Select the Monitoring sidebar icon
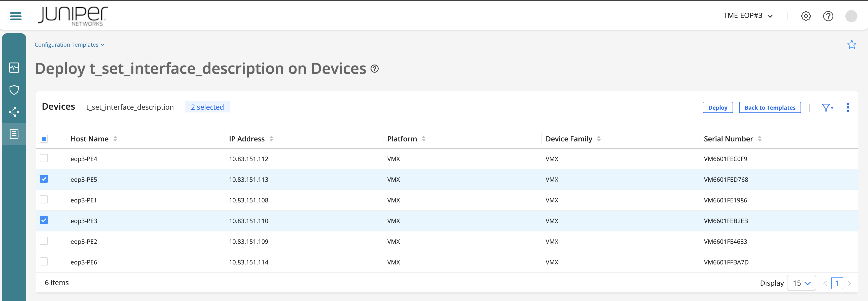The height and width of the screenshot is (301, 868). pyautogui.click(x=14, y=67)
